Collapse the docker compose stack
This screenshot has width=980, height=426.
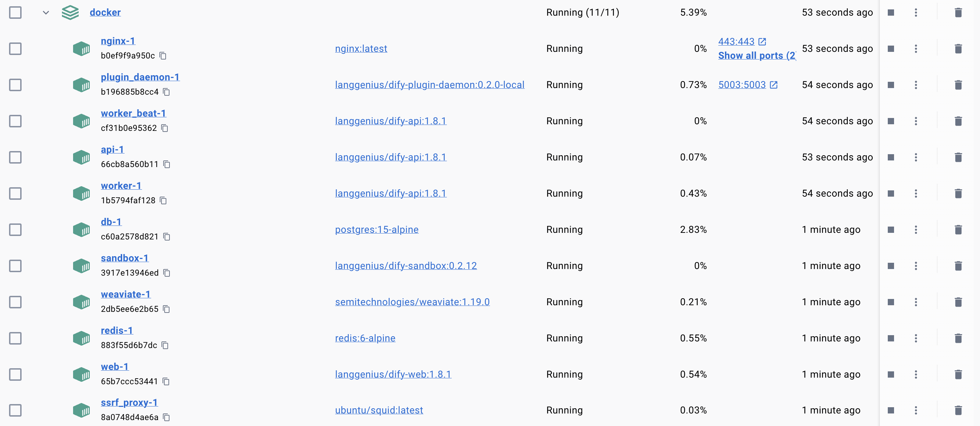(x=46, y=13)
